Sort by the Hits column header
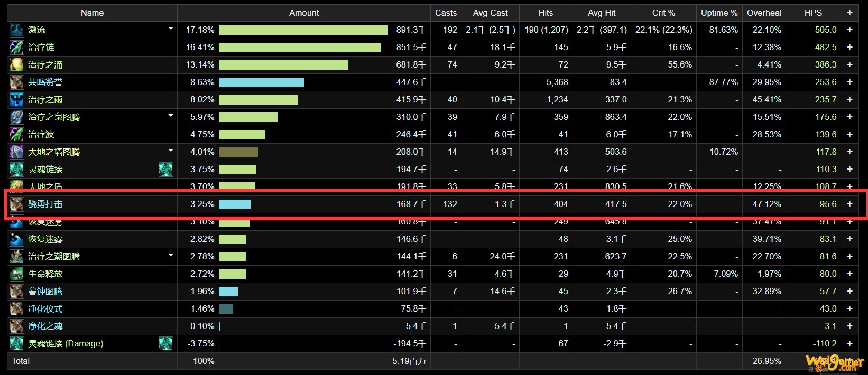868x375 pixels. (546, 13)
